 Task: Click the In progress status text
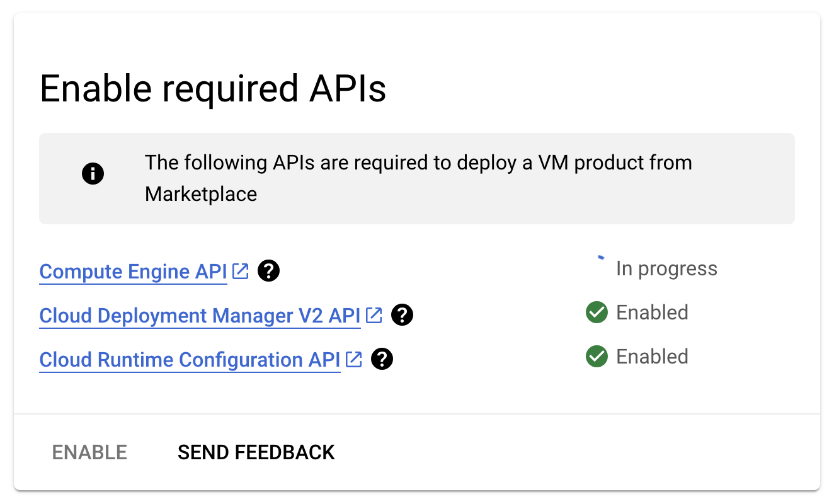(666, 268)
